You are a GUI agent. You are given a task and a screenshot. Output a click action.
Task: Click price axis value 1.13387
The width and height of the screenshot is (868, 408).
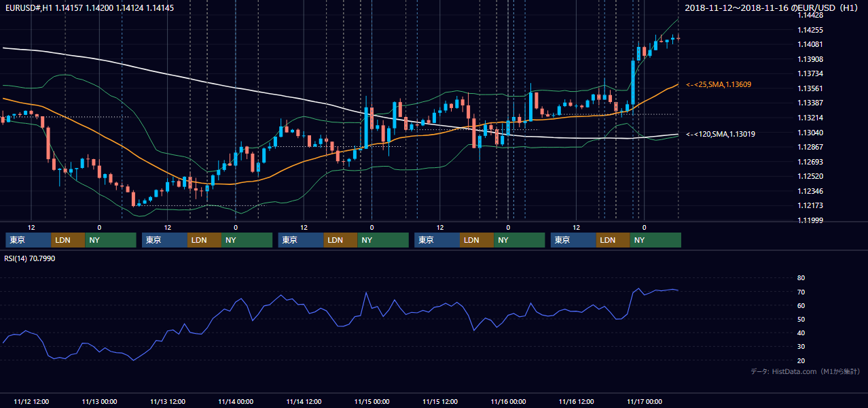coord(810,103)
